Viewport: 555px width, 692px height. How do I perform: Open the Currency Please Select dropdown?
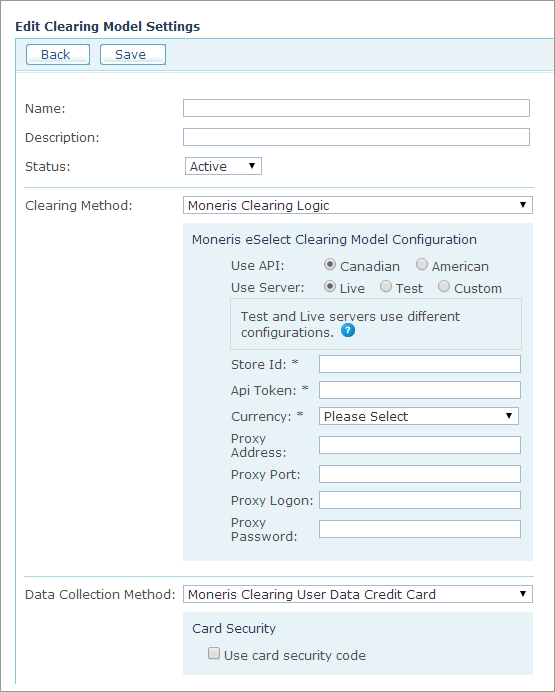(x=419, y=416)
